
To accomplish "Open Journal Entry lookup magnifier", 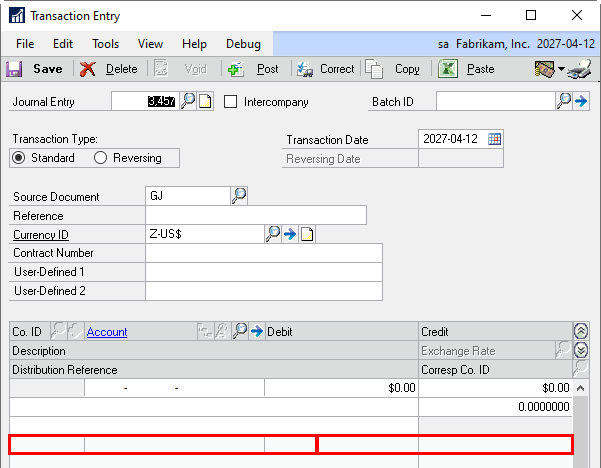I will (x=188, y=101).
